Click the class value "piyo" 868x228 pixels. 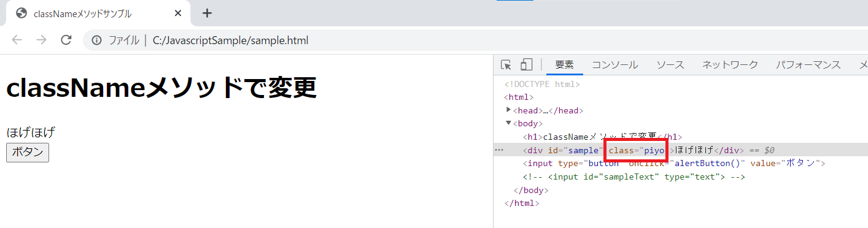click(x=654, y=150)
